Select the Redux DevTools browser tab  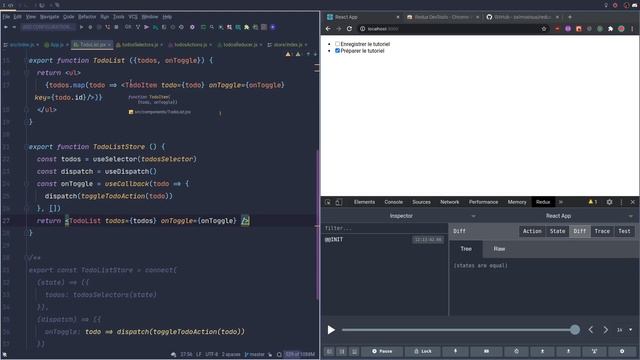point(442,17)
